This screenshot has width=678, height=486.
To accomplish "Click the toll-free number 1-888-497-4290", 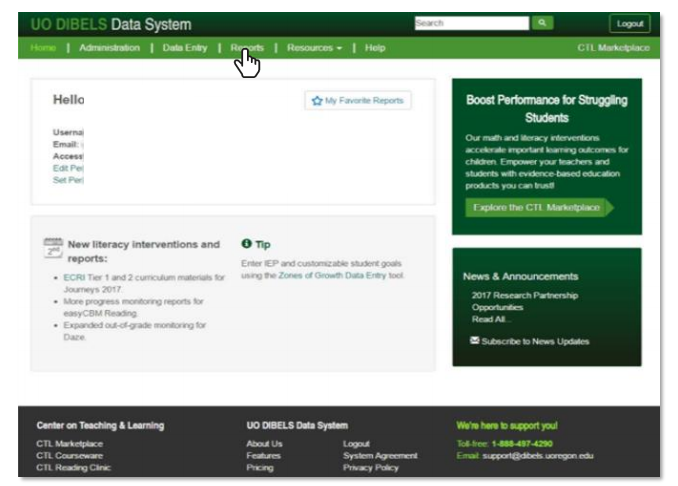I will point(522,444).
